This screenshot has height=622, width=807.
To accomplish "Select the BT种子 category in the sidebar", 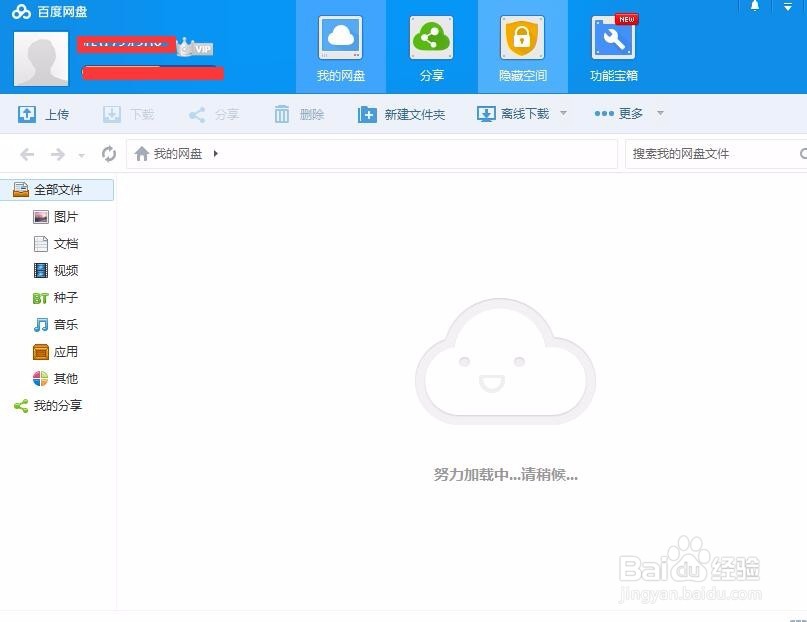I will tap(65, 297).
